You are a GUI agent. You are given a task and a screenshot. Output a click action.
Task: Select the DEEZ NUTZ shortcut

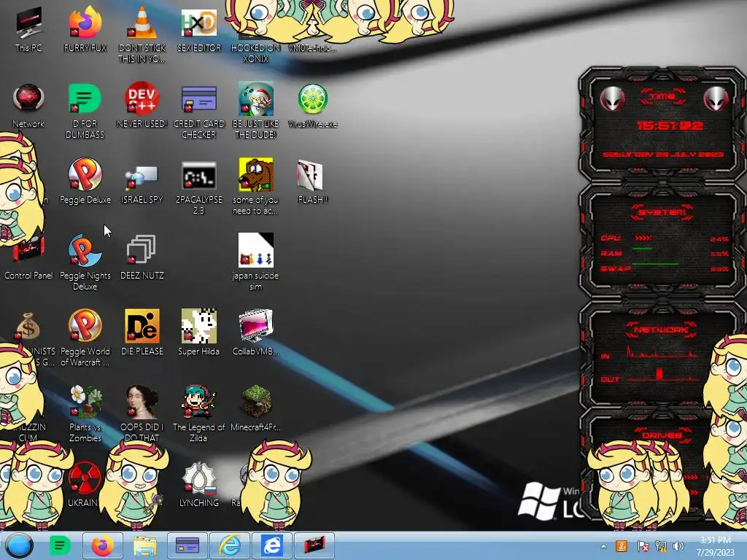click(x=142, y=257)
